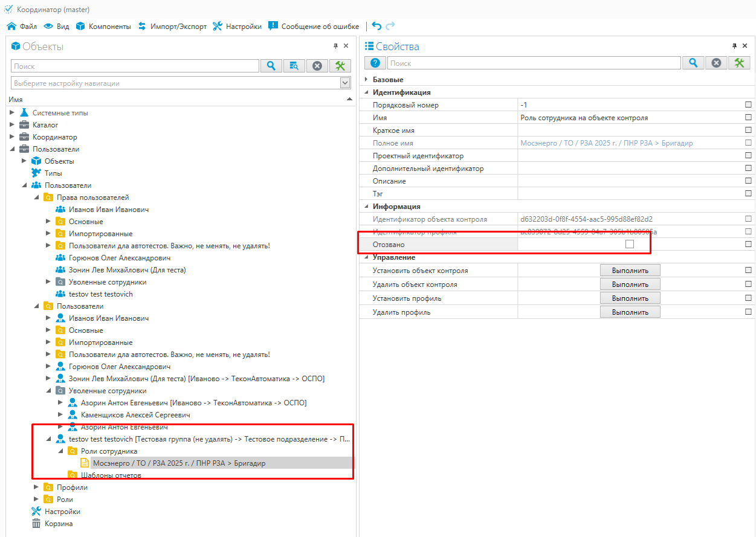
Task: Check the box beside Порядковый номер row
Action: click(748, 105)
